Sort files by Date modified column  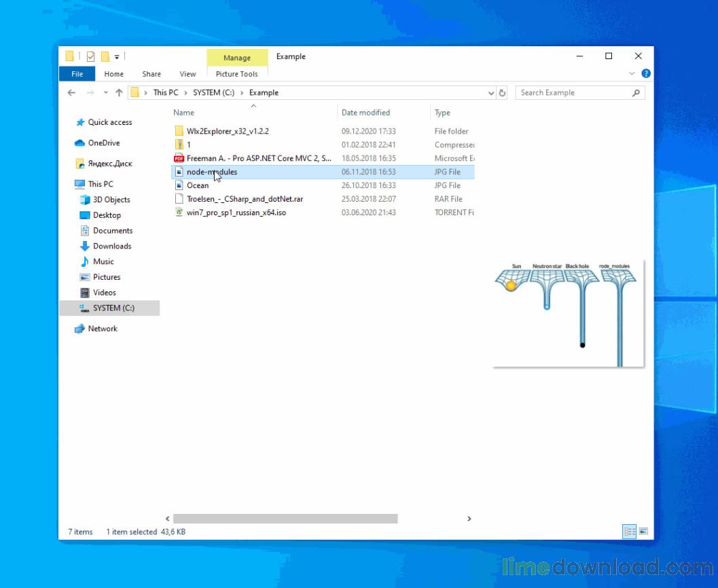point(365,113)
